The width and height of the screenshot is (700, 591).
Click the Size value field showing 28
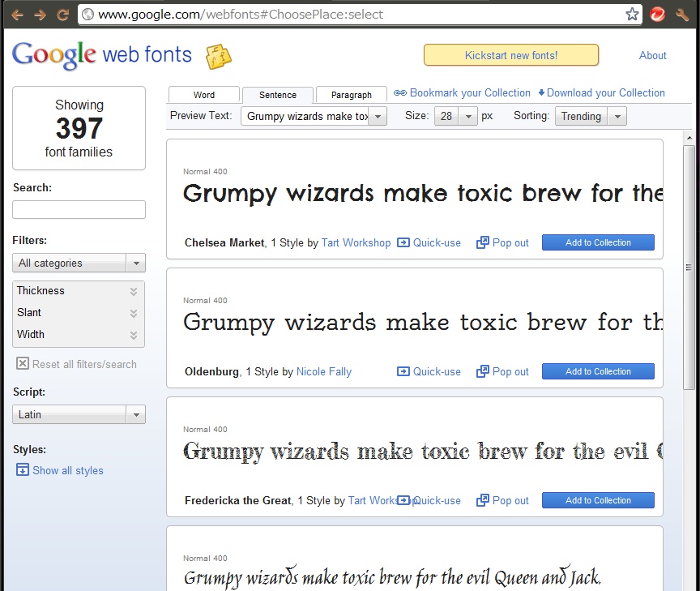pos(447,117)
